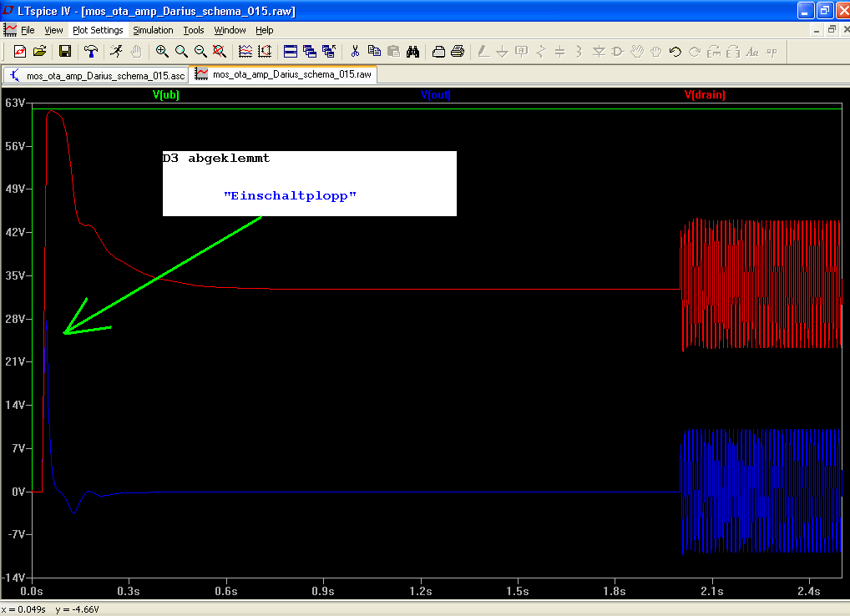This screenshot has width=850, height=616.
Task: Click the 63V label on the vertical axis
Action: click(x=15, y=103)
